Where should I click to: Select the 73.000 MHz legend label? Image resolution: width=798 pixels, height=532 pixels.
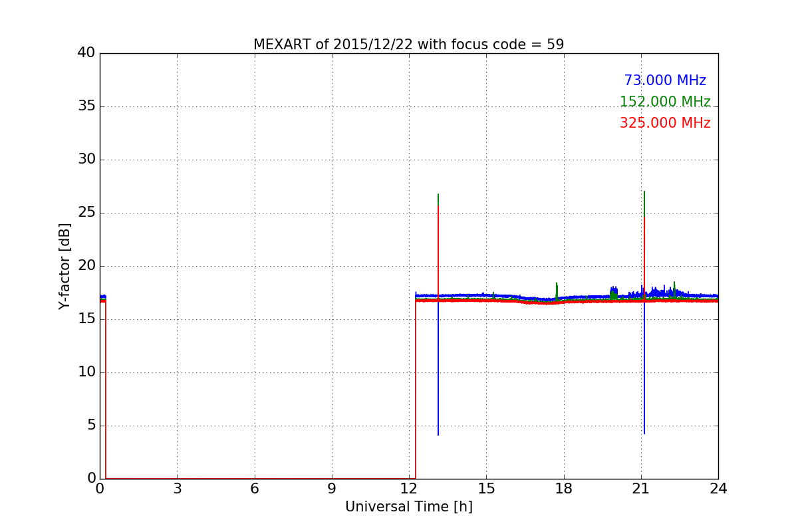665,80
